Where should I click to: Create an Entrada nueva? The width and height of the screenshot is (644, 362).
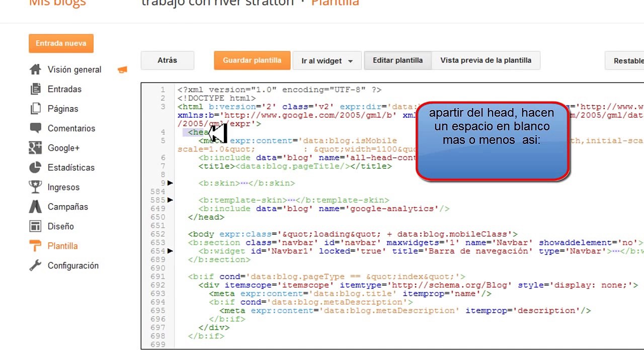coord(61,43)
